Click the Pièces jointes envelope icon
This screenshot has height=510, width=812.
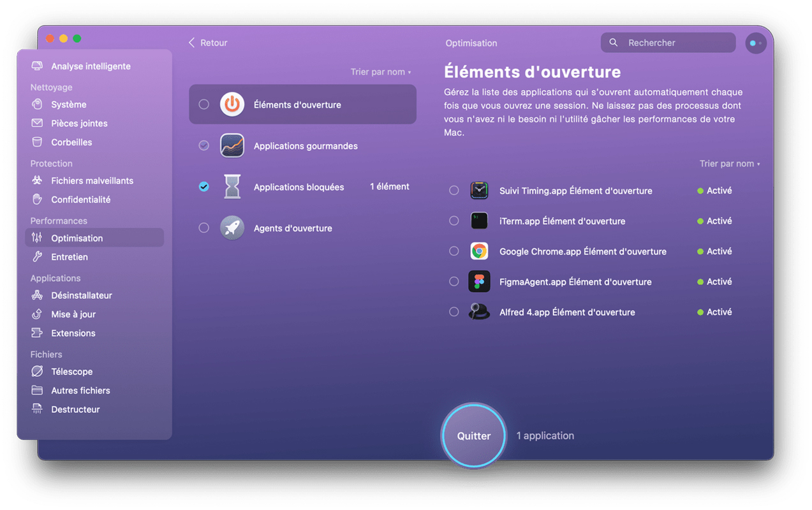click(37, 123)
